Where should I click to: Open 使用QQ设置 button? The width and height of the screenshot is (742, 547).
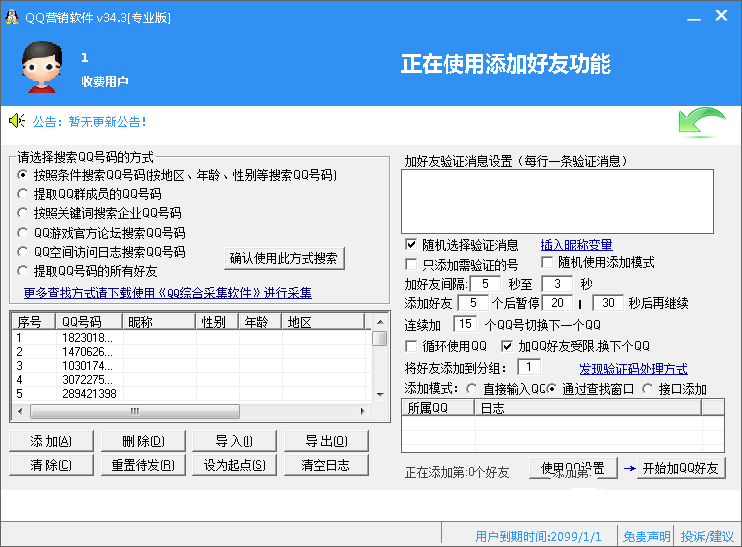pos(573,468)
